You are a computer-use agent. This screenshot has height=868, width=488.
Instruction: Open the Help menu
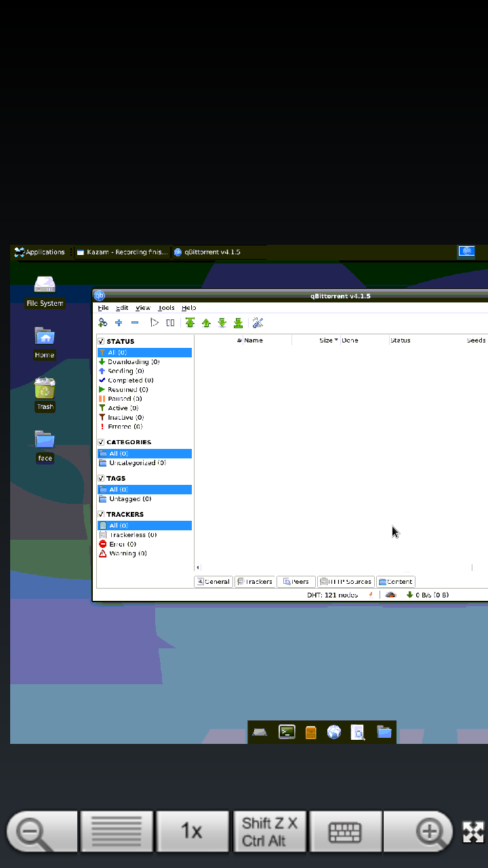188,308
